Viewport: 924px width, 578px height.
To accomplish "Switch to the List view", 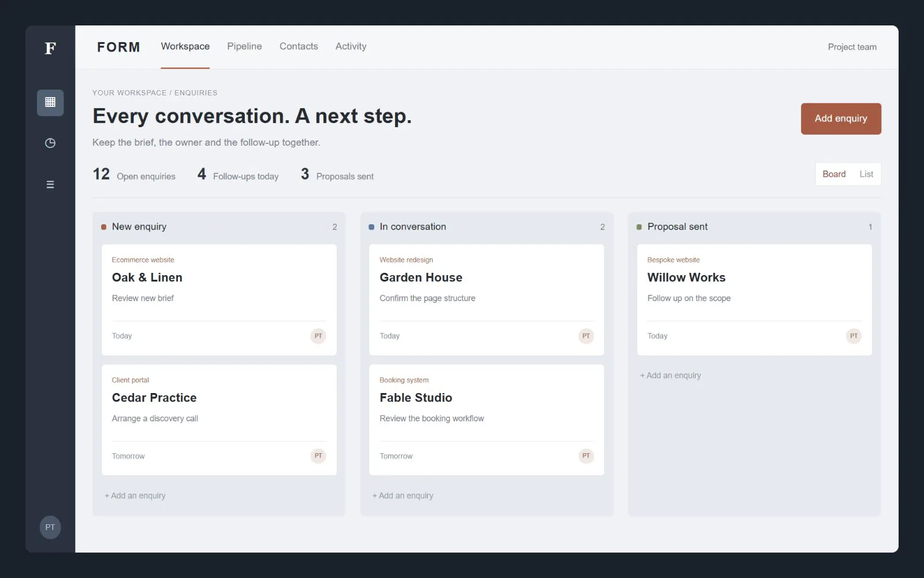I will pos(866,174).
